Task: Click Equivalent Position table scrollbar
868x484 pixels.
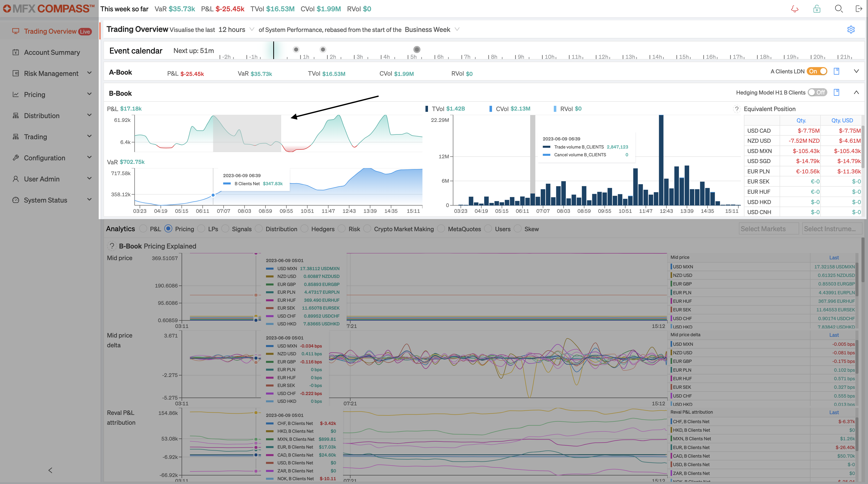Action: click(x=863, y=147)
